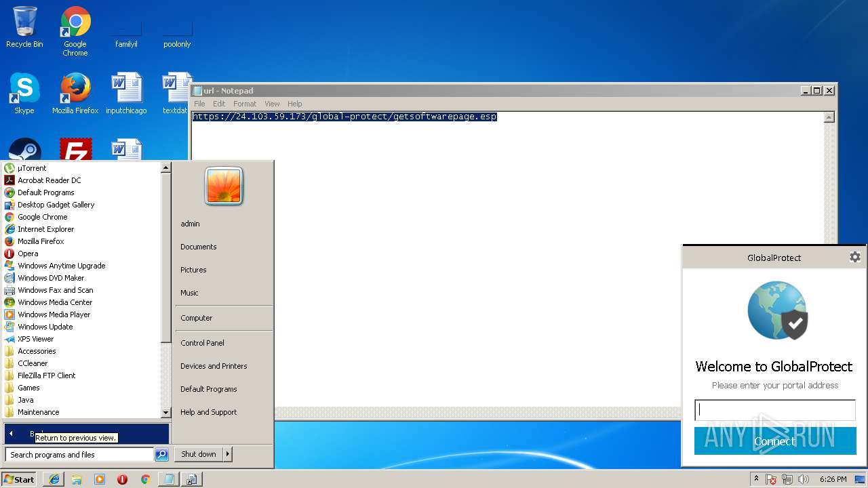Select inputchicago Word document on desktop
Screen dimensions: 868x488
126,94
